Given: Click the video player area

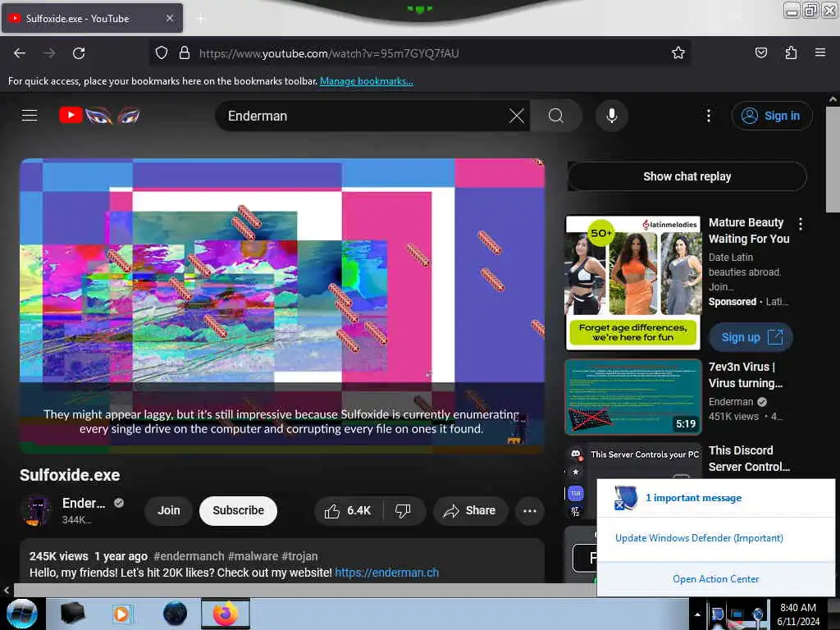Looking at the screenshot, I should tap(282, 306).
